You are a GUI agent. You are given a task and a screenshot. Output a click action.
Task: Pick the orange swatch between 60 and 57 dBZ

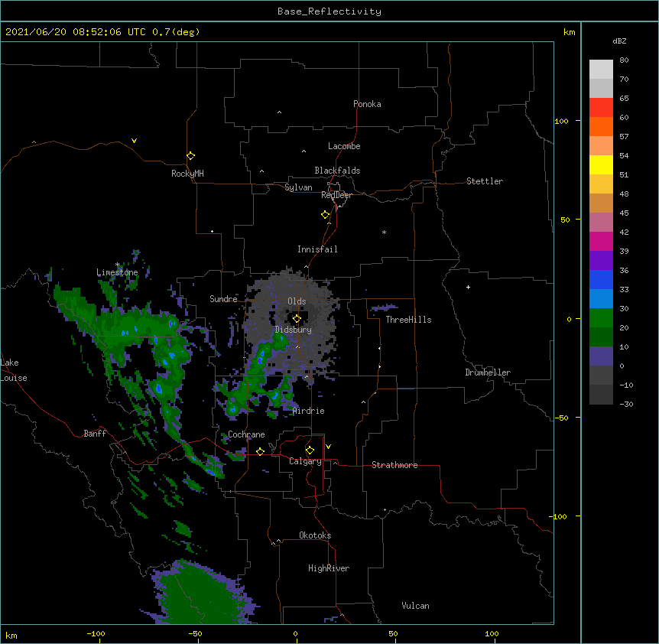(601, 126)
